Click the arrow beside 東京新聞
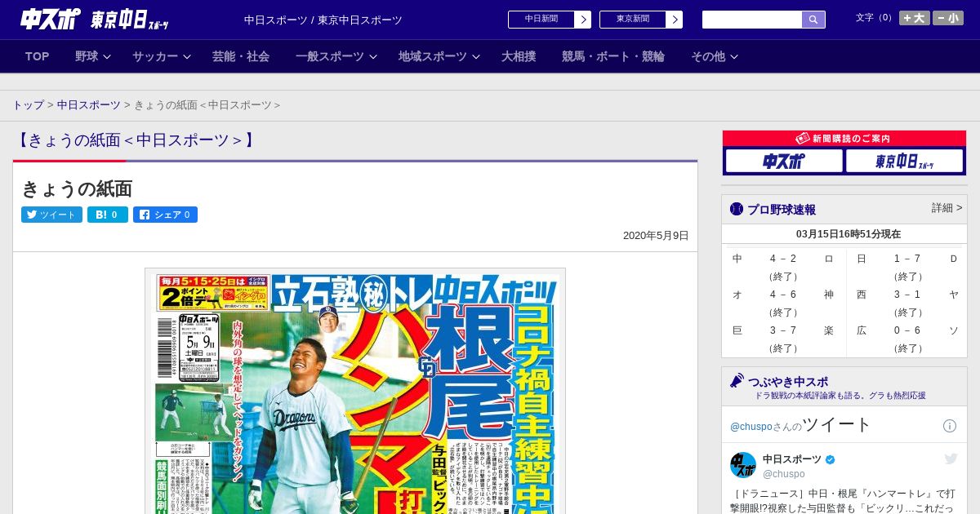 tap(674, 20)
